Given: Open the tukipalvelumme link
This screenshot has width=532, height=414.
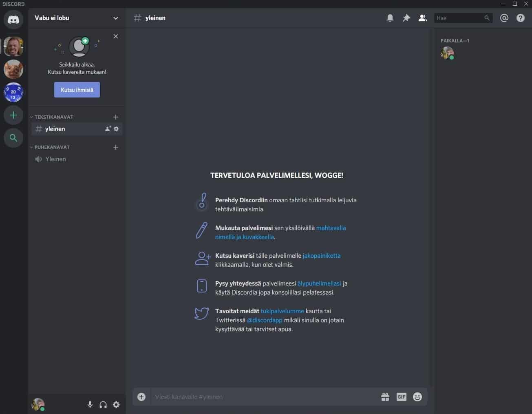Looking at the screenshot, I should pos(282,311).
